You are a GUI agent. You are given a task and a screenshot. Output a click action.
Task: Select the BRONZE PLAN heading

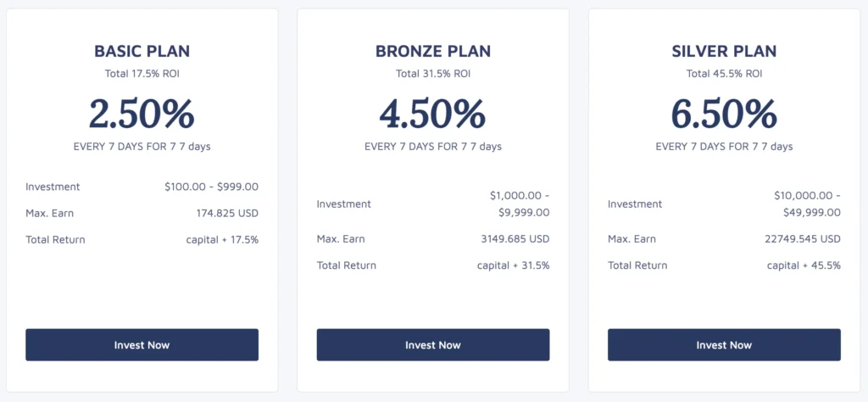pos(432,51)
